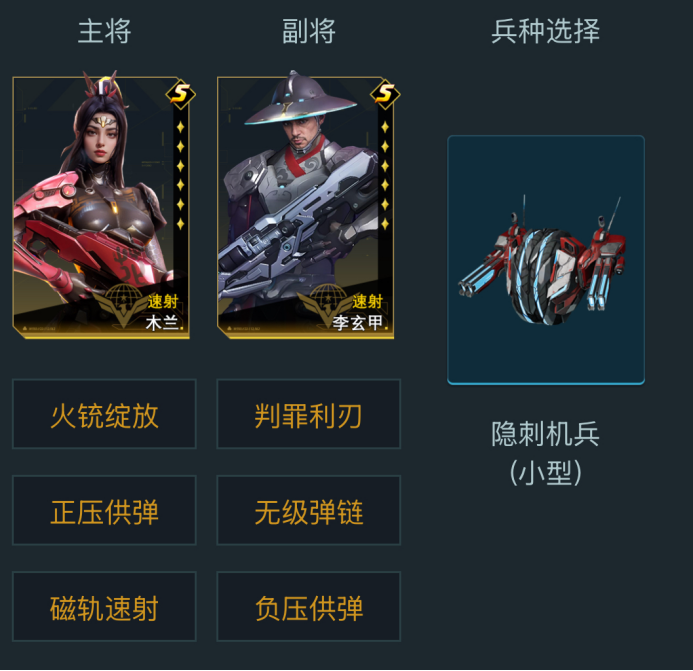Viewport: 693px width, 671px height.
Task: Open the 李玄甲 deputy general portrait
Action: [305, 205]
